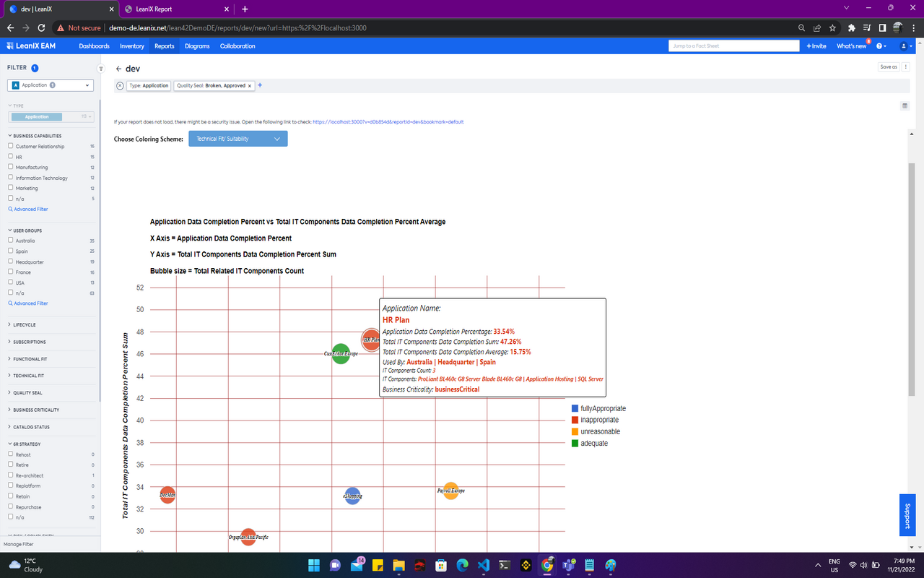Open the user account avatar menu

point(905,46)
